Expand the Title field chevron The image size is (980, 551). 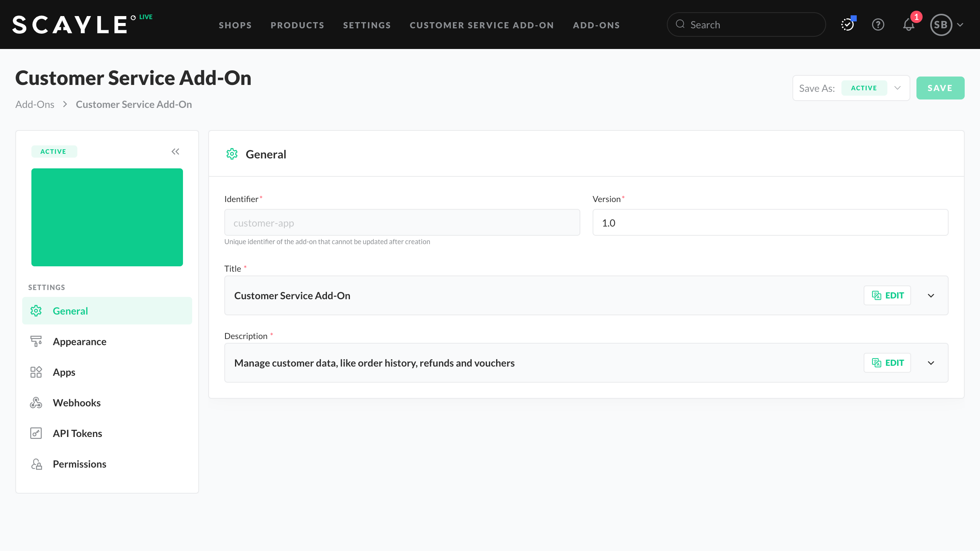(x=931, y=295)
